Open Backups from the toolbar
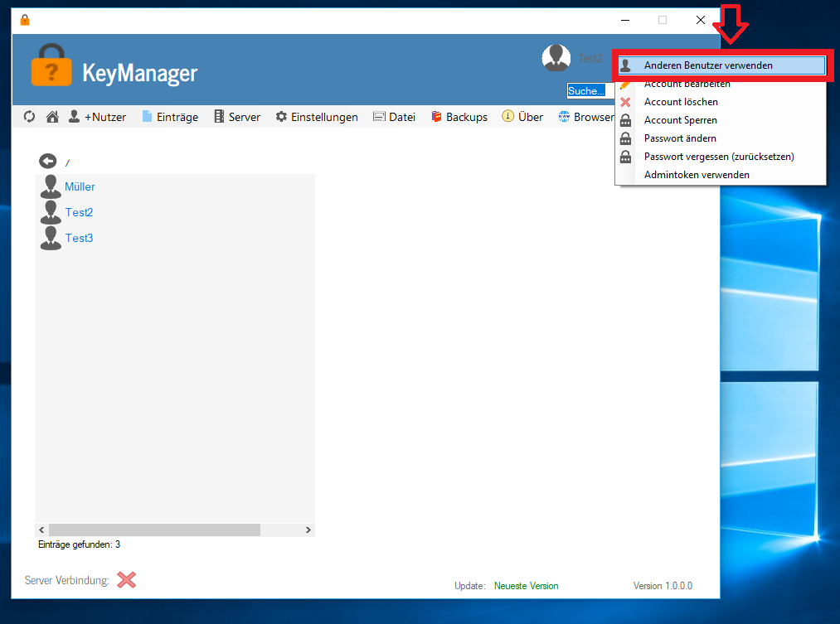The image size is (840, 624). (x=459, y=117)
